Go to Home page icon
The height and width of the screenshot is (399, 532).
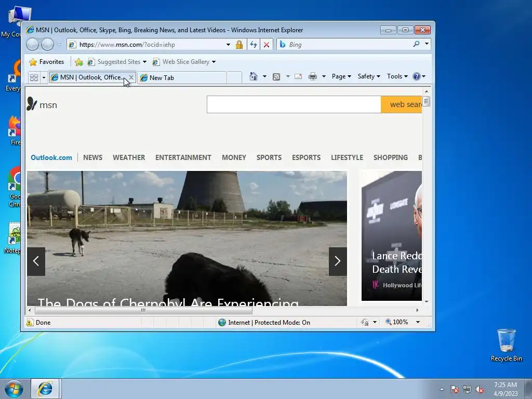(x=254, y=76)
